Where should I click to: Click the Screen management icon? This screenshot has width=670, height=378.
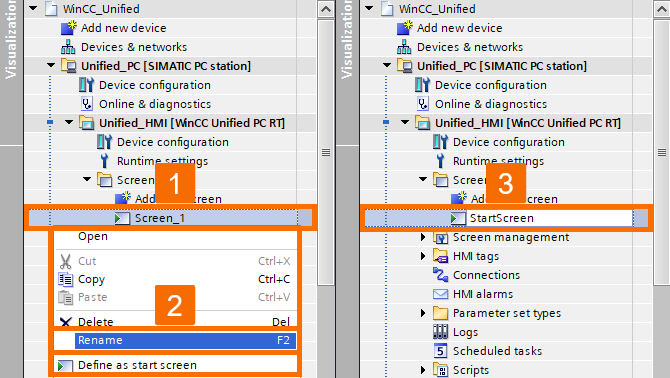point(441,237)
